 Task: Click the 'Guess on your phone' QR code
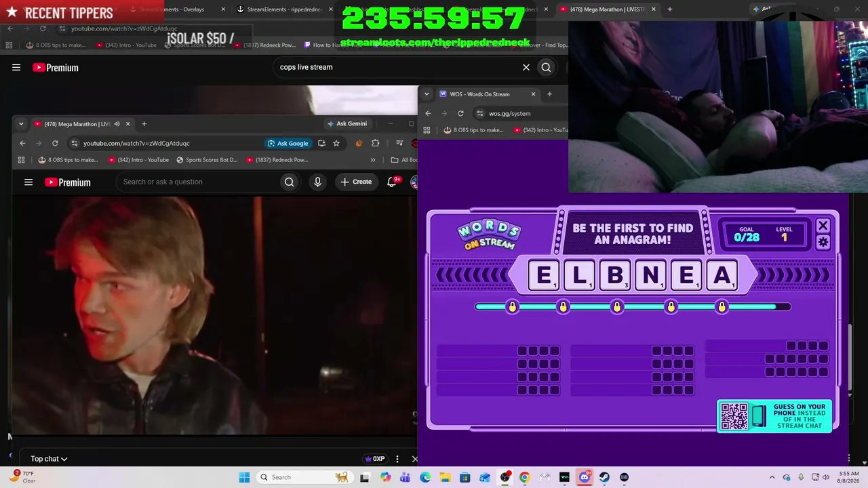tap(734, 416)
